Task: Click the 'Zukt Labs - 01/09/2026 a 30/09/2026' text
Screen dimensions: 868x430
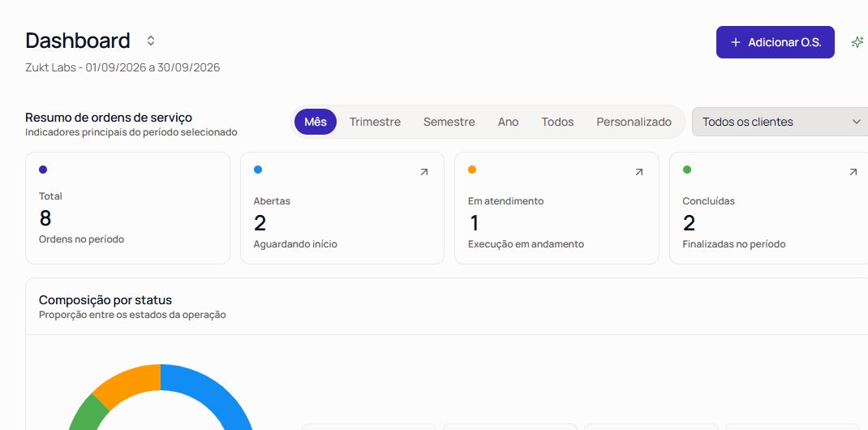Action: [122, 67]
